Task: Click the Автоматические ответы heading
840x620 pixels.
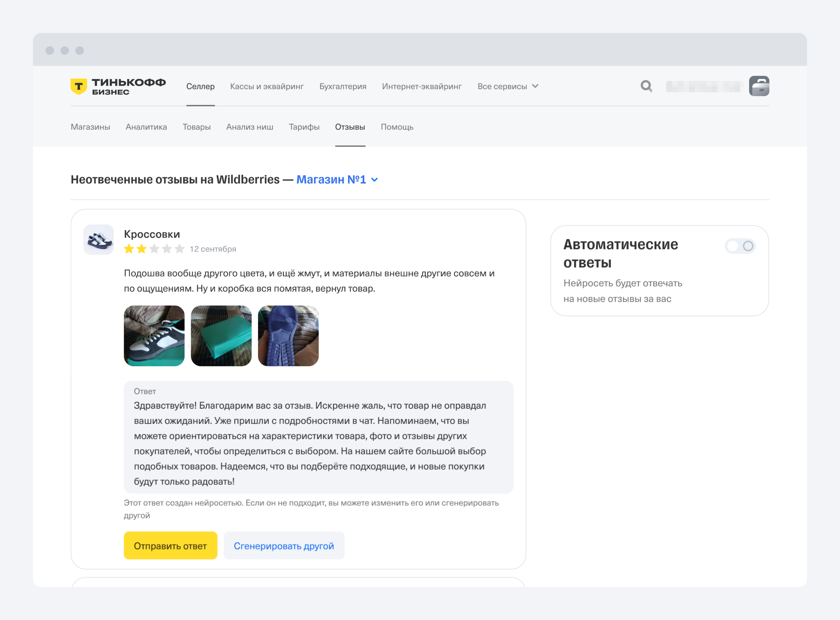Action: pyautogui.click(x=620, y=253)
